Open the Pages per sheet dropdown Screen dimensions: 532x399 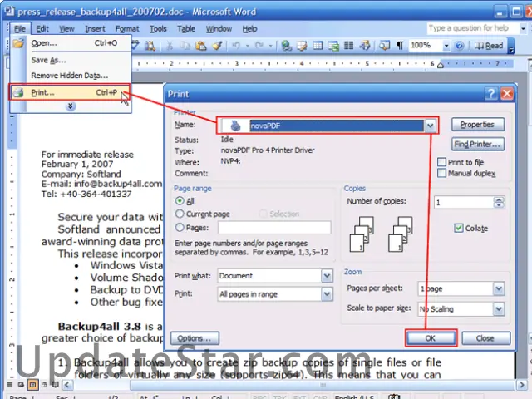click(499, 288)
